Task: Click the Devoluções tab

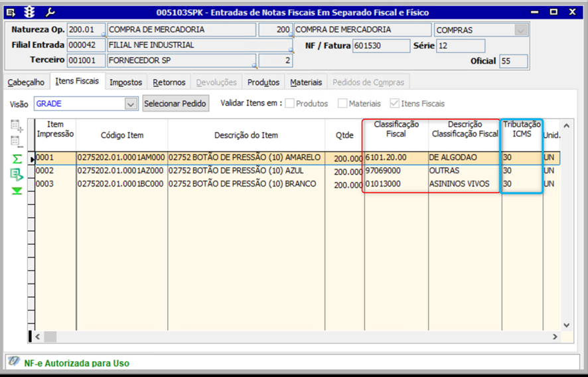Action: (x=216, y=82)
